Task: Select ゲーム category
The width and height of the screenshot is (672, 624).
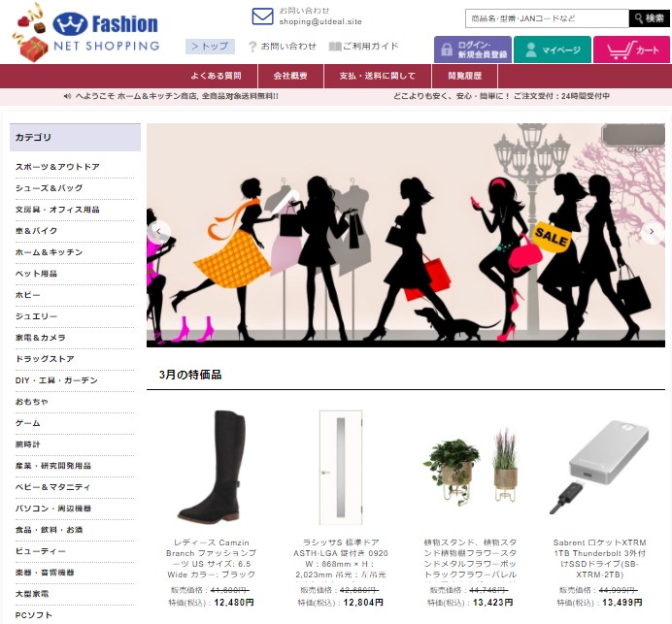Action: [28, 423]
